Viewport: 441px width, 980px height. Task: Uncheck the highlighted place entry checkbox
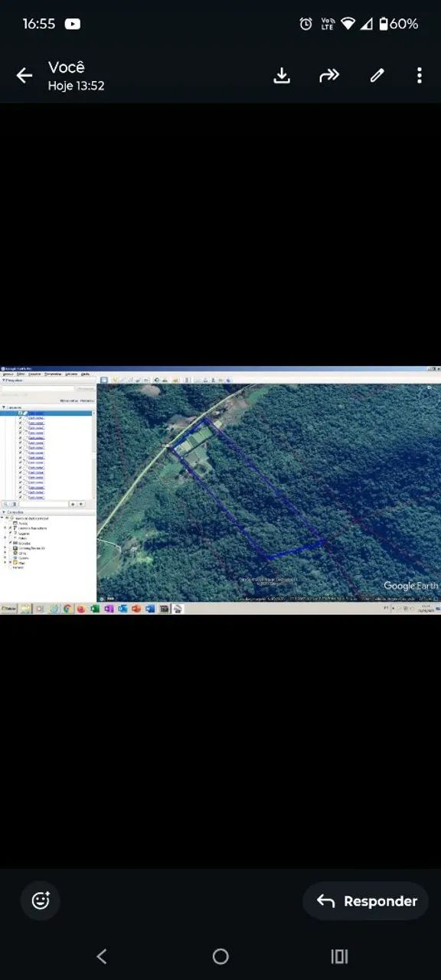click(x=21, y=413)
